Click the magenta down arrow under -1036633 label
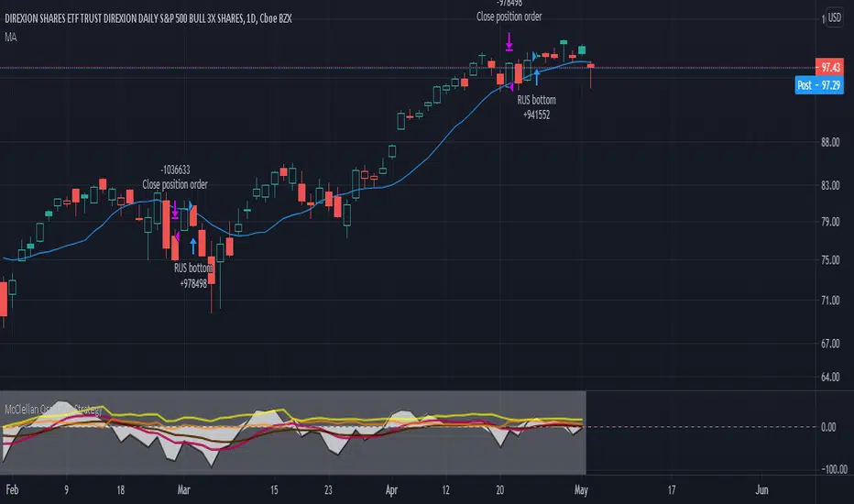This screenshot has height=504, width=854. click(175, 210)
